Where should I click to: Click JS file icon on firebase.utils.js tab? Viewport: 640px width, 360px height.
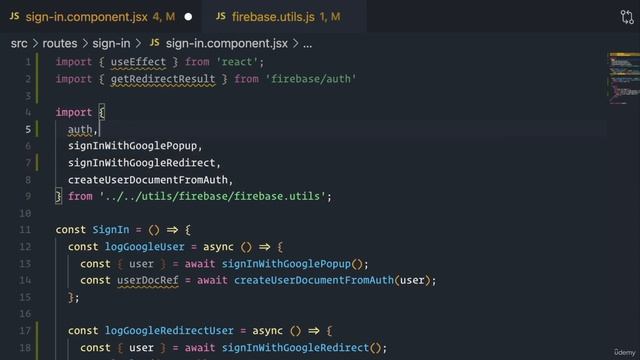click(x=221, y=16)
